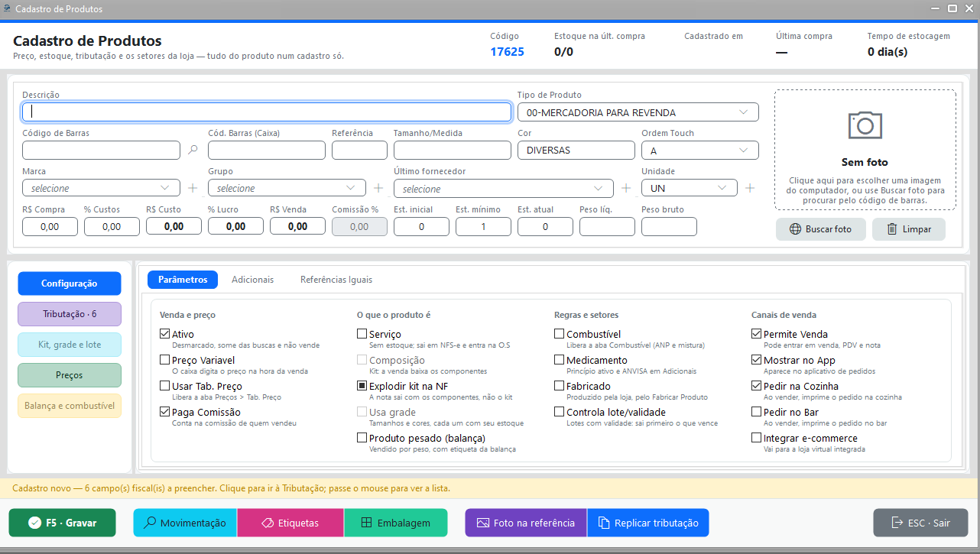Add a new Grupo with plus icon
Viewport: 980px width, 554px height.
tap(378, 188)
